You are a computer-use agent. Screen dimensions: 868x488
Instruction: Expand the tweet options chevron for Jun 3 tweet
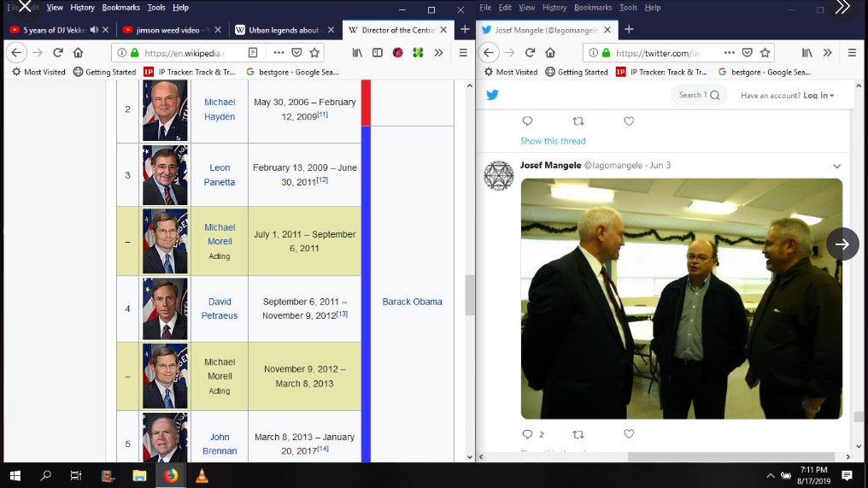click(836, 166)
